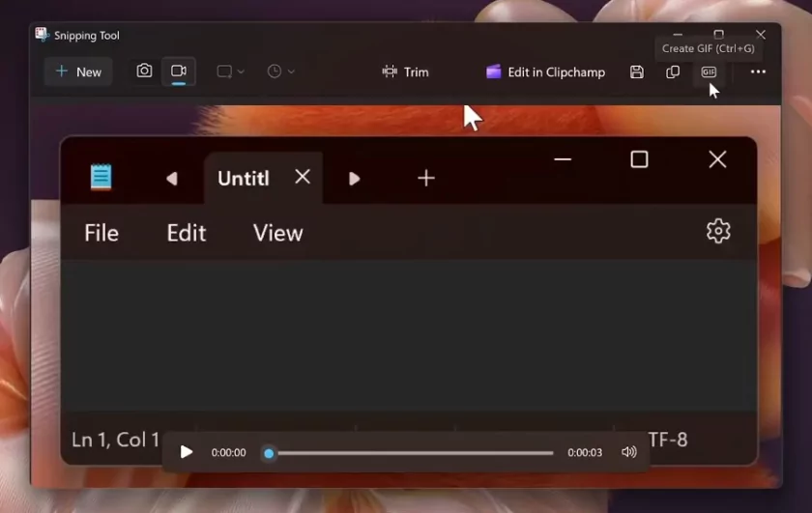Close the Snipping Tool window
This screenshot has height=513, width=812.
point(760,35)
